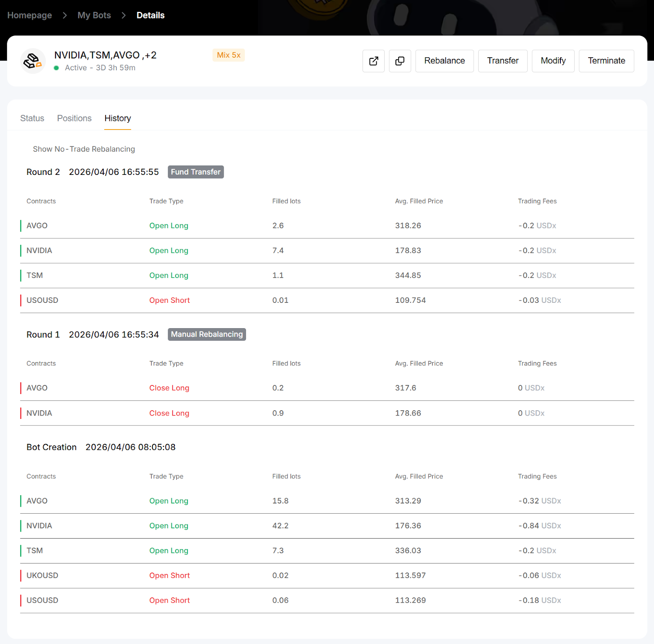
Task: Switch to the Status tab
Action: [x=32, y=118]
